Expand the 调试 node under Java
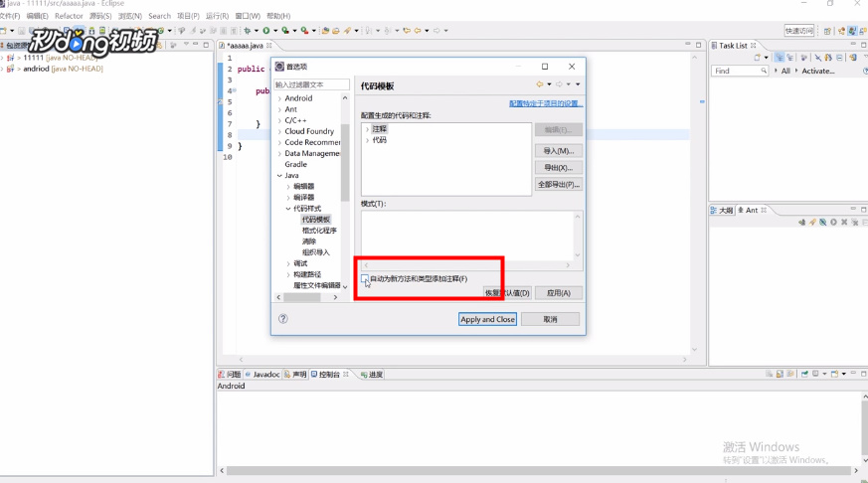 tap(288, 263)
